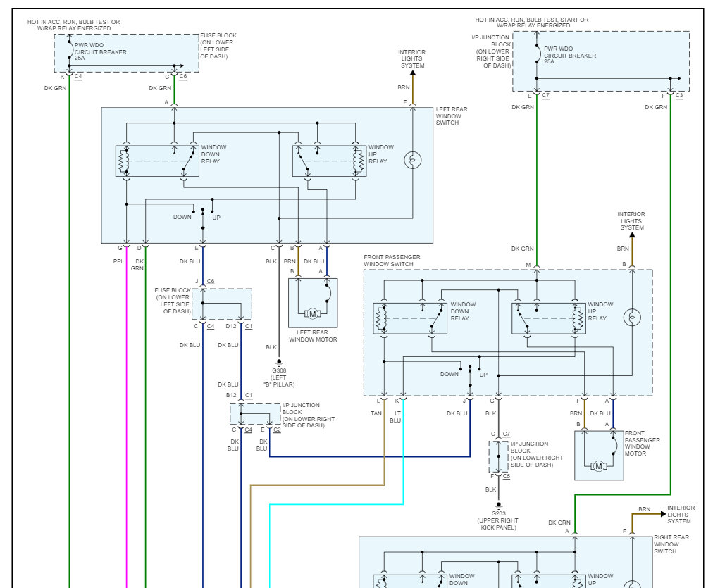713x588 pixels.
Task: Click the 'D12' terminal label
Action: [x=231, y=326]
